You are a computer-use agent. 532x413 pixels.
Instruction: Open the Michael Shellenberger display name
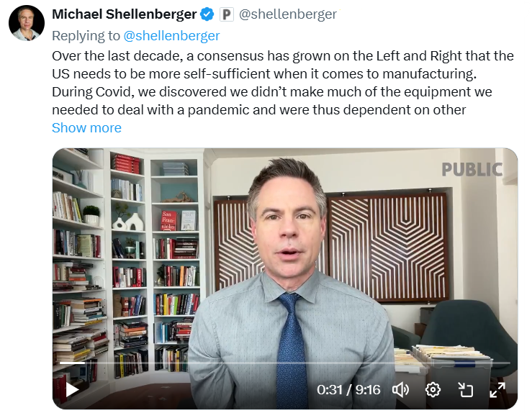click(x=124, y=14)
